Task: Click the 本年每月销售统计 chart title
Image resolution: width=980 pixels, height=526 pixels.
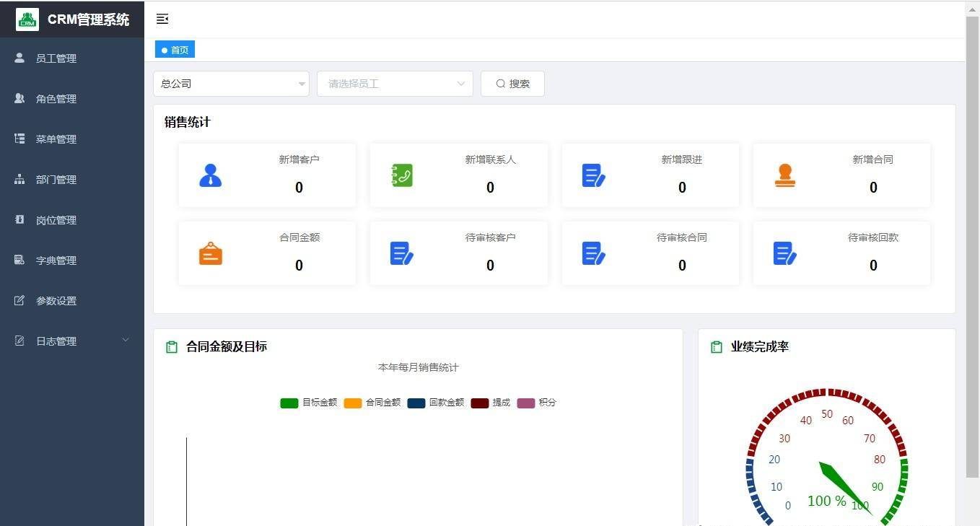Action: click(418, 367)
